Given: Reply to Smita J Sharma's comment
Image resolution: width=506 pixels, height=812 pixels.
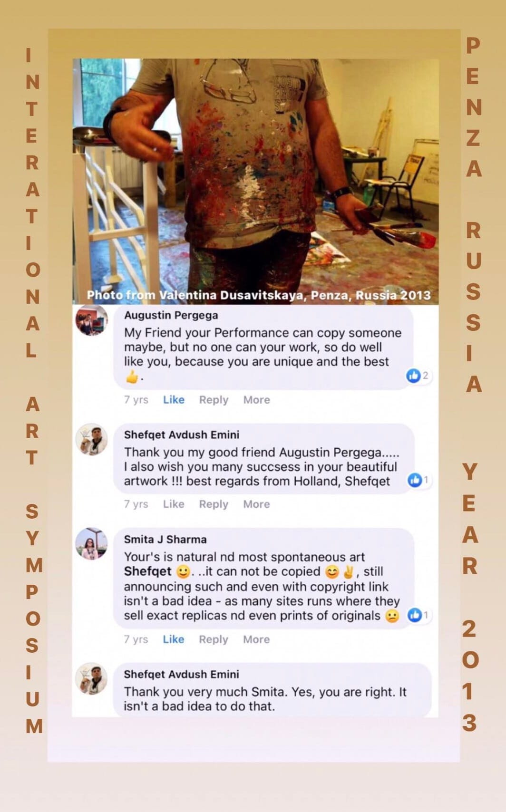Looking at the screenshot, I should pyautogui.click(x=214, y=639).
